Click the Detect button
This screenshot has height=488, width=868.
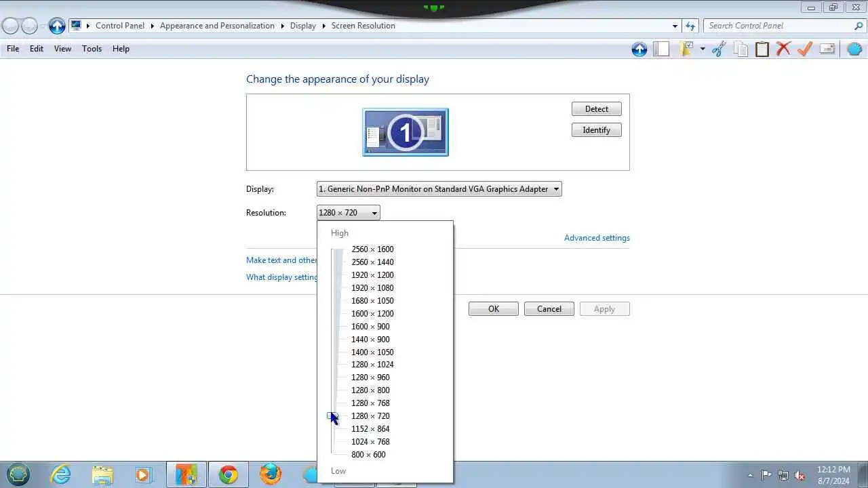pos(597,109)
